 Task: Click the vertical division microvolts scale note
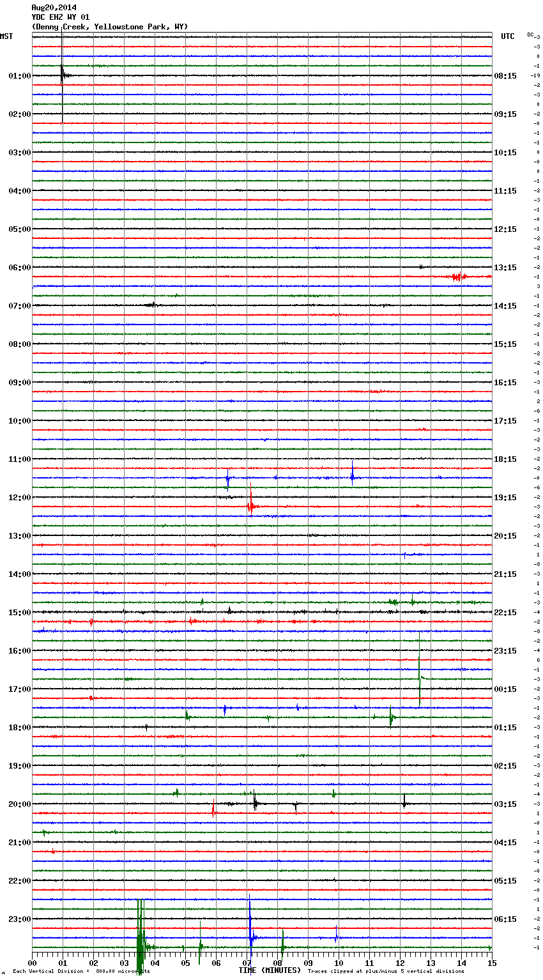pyautogui.click(x=81, y=971)
